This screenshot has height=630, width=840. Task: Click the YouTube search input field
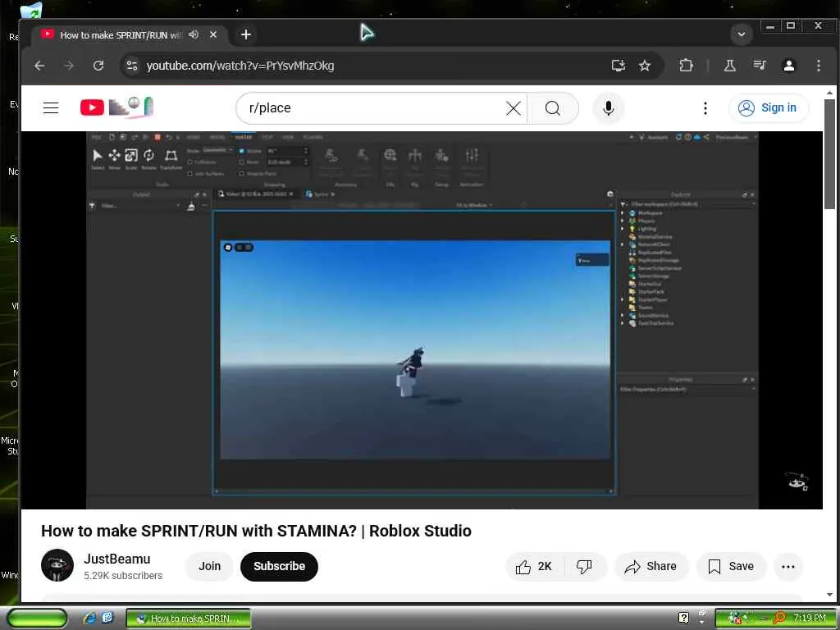pos(369,108)
